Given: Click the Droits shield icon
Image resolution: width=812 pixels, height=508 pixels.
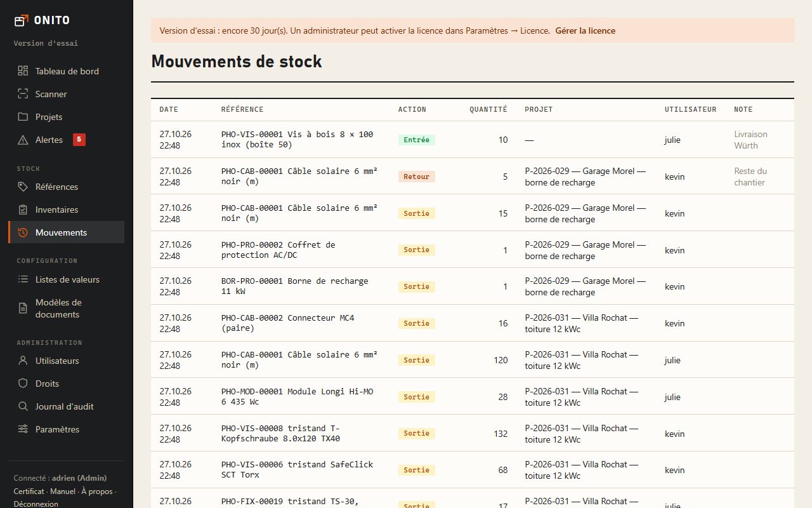Looking at the screenshot, I should point(23,384).
